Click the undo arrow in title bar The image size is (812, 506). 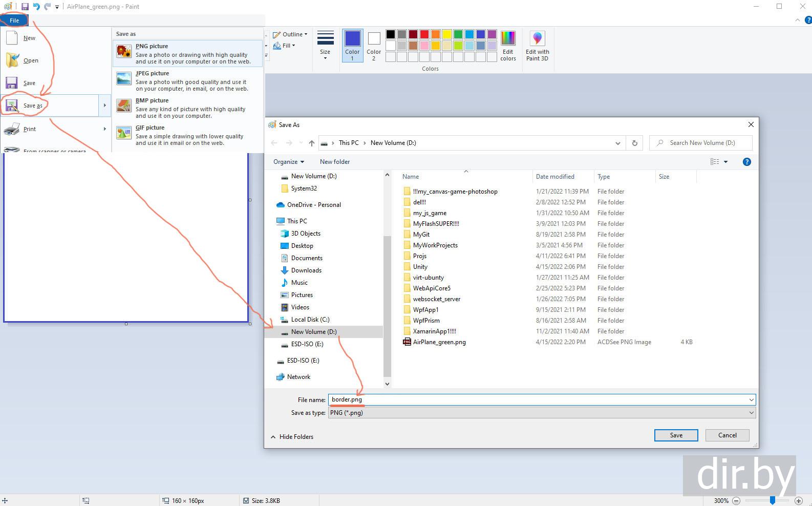tap(36, 7)
